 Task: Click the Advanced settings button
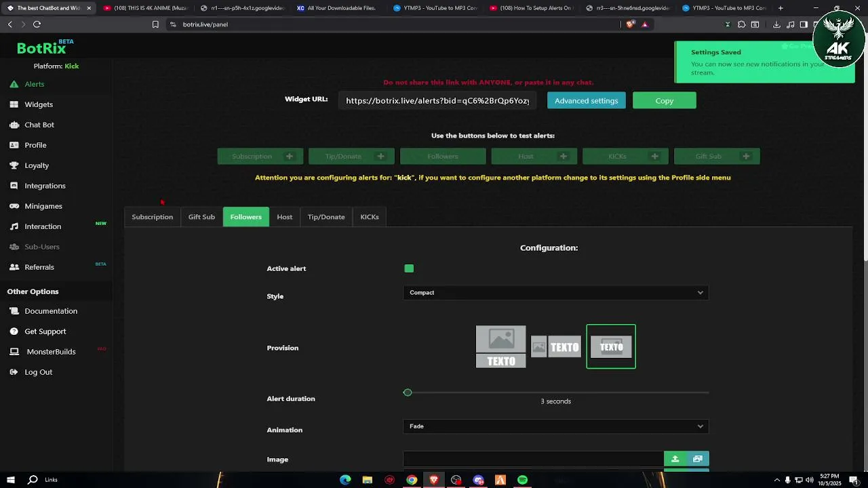(587, 100)
